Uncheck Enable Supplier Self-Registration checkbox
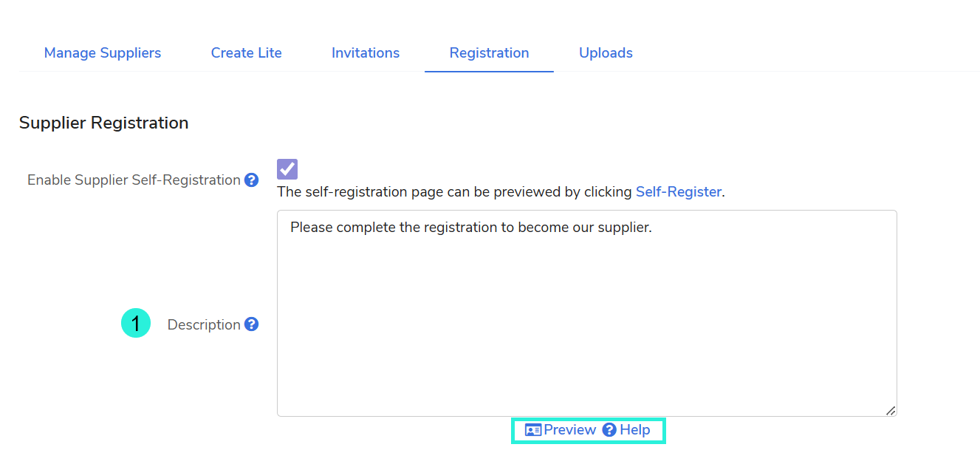The width and height of the screenshot is (980, 450). (287, 169)
